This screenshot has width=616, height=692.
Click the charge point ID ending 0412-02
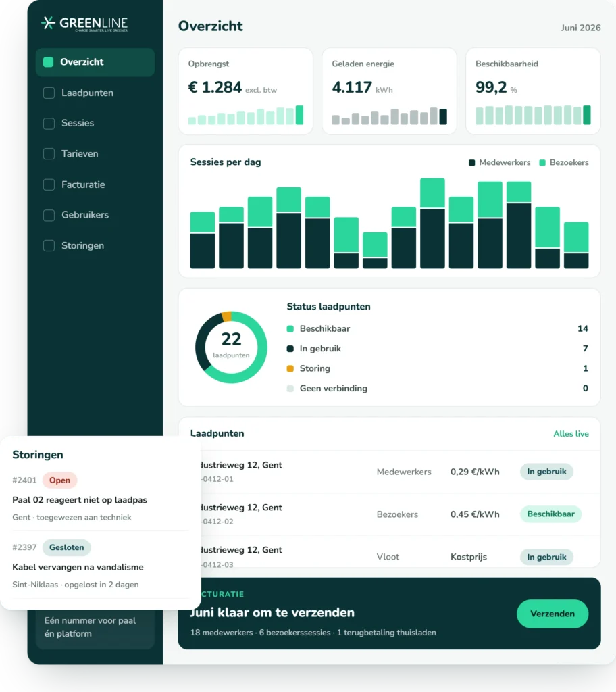tap(217, 522)
